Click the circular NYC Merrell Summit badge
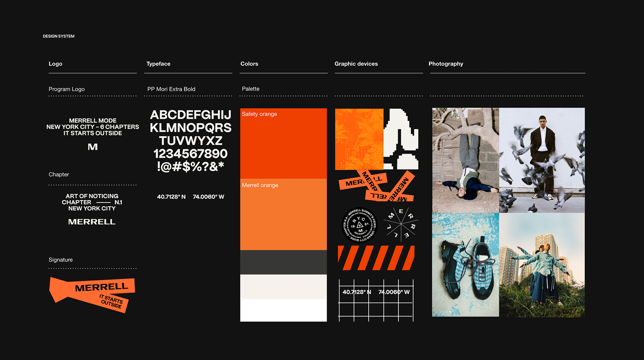The height and width of the screenshot is (360, 644). click(x=360, y=225)
